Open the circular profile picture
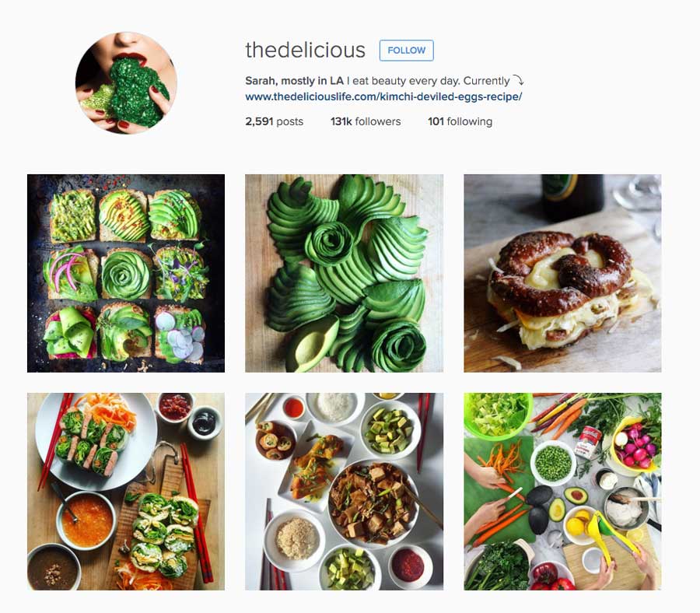This screenshot has width=700, height=613. 126,82
